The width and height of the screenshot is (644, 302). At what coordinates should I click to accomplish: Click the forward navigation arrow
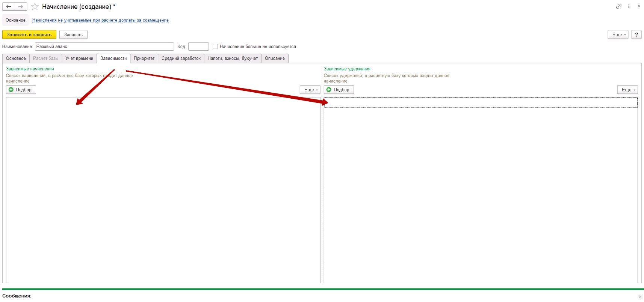pos(21,6)
